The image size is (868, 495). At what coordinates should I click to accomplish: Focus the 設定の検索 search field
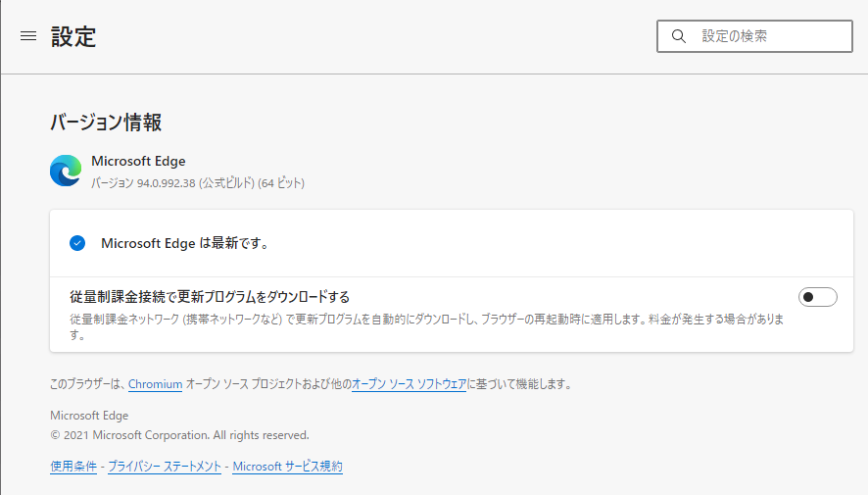754,36
